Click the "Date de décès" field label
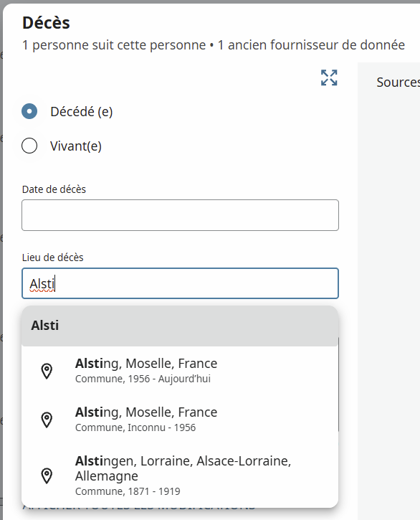Image resolution: width=420 pixels, height=520 pixels. click(54, 189)
